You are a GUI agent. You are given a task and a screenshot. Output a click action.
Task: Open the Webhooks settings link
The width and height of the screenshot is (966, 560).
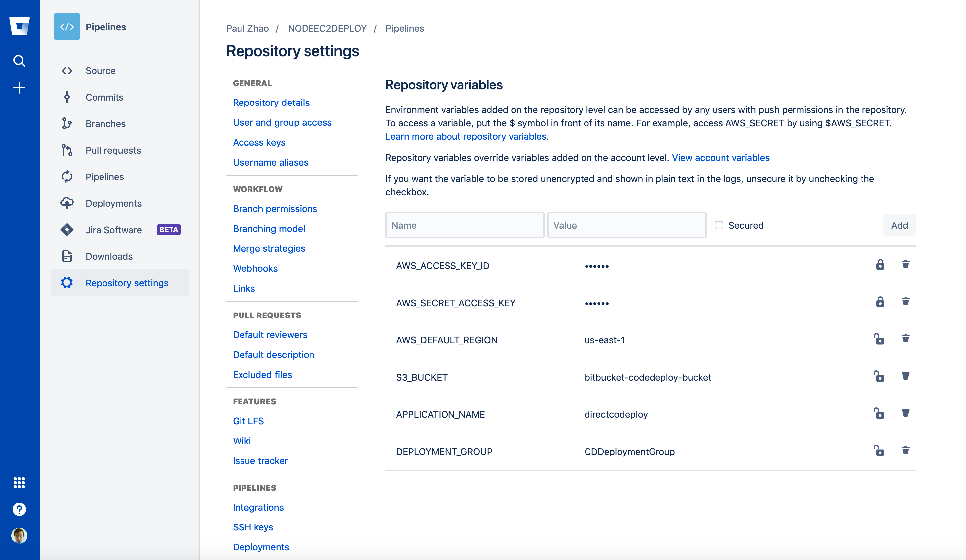click(x=255, y=268)
